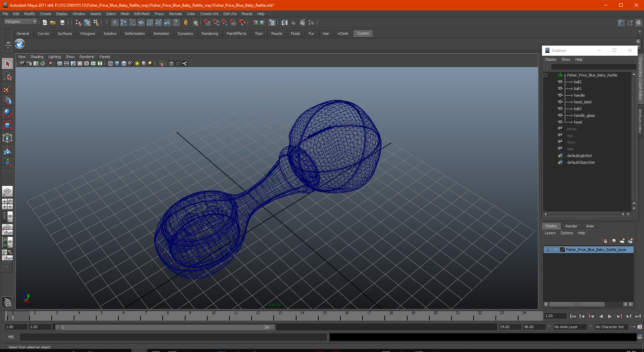Create a new scene file
Screen dimensions: 644x352
click(45, 22)
